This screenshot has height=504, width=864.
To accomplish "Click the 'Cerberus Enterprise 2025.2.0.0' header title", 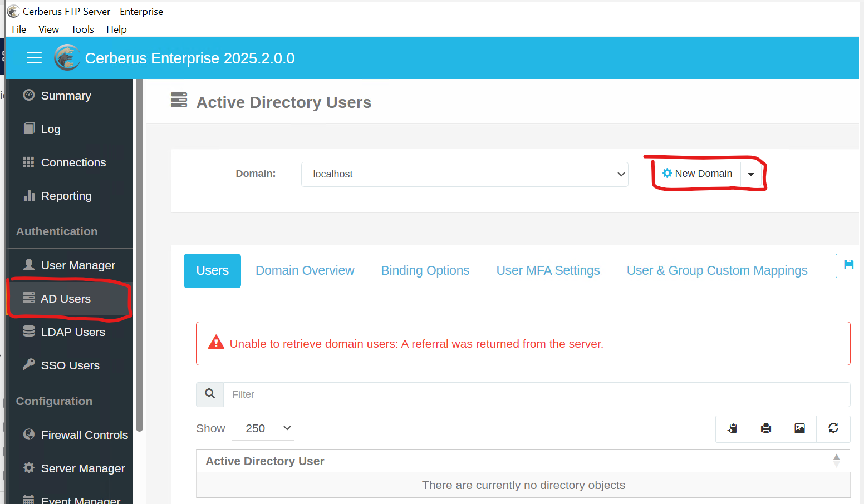I will 190,58.
